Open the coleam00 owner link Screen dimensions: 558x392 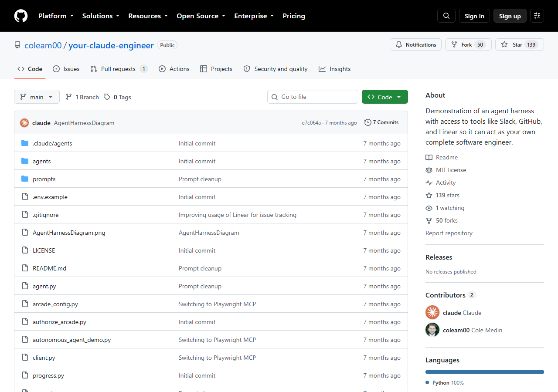[x=43, y=45]
